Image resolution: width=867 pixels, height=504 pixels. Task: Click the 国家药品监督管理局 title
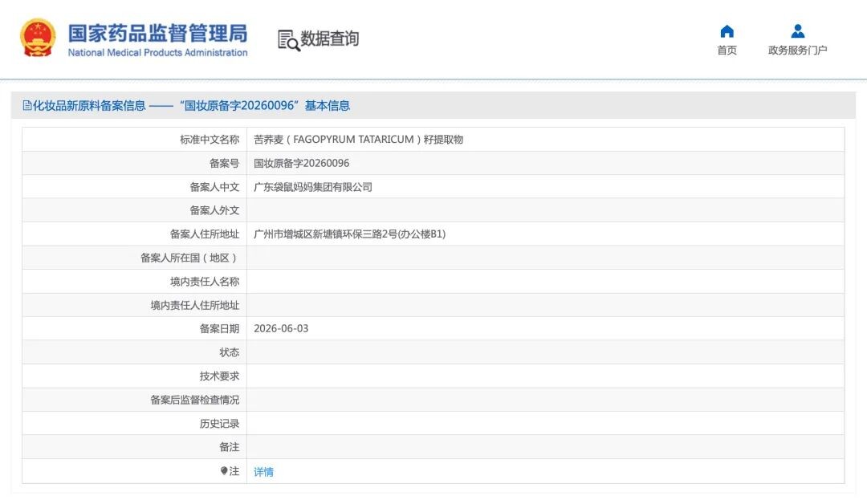pos(157,33)
